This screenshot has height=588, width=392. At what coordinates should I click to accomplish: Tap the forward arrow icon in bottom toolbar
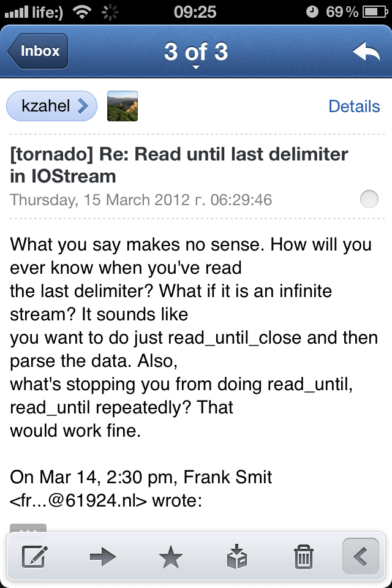pos(103,557)
